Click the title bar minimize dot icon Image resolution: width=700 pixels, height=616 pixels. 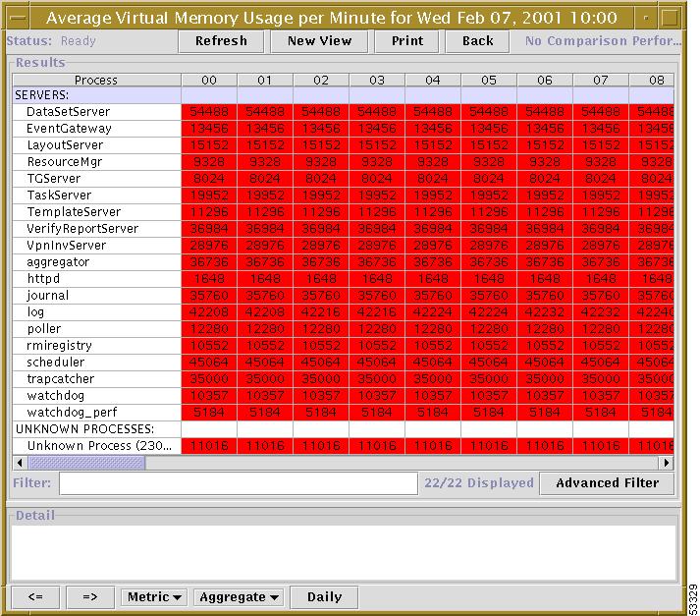click(x=646, y=18)
